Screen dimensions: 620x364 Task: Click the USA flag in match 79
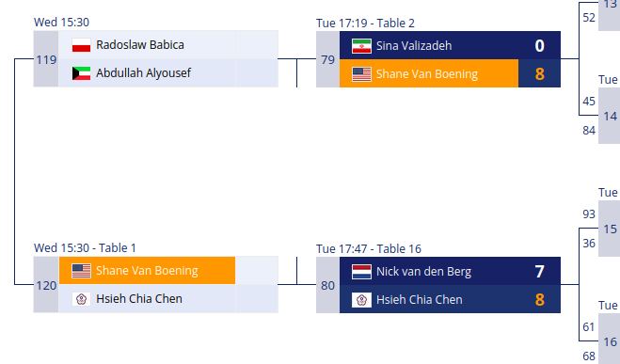coord(361,74)
